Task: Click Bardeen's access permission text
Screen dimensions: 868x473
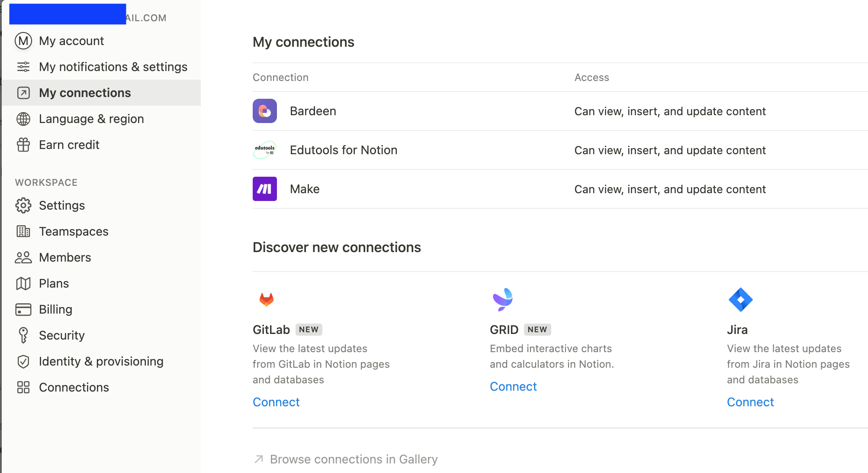Action: [x=670, y=111]
